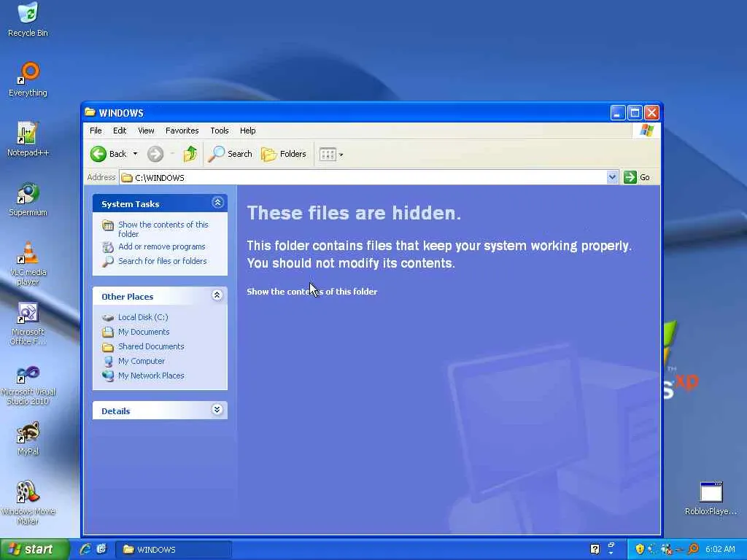
Task: Click the green Go button
Action: pyautogui.click(x=637, y=177)
